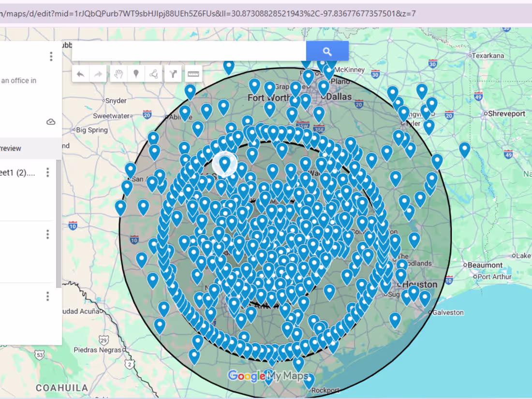Click the McKinney city label
This screenshot has height=399, width=532.
tap(350, 70)
